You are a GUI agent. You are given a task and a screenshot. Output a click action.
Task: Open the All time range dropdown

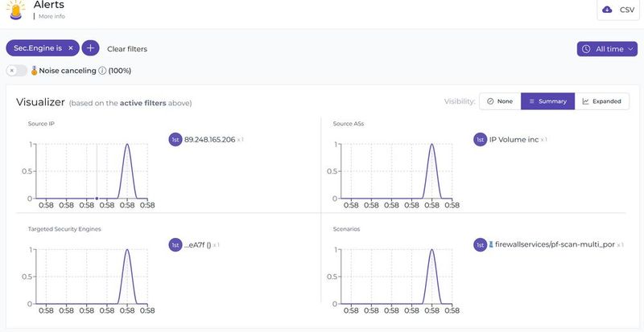coord(607,49)
